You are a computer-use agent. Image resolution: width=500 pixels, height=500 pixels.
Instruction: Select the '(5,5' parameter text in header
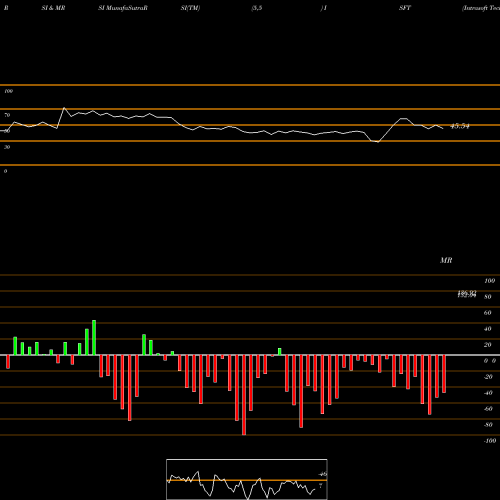click(x=257, y=8)
